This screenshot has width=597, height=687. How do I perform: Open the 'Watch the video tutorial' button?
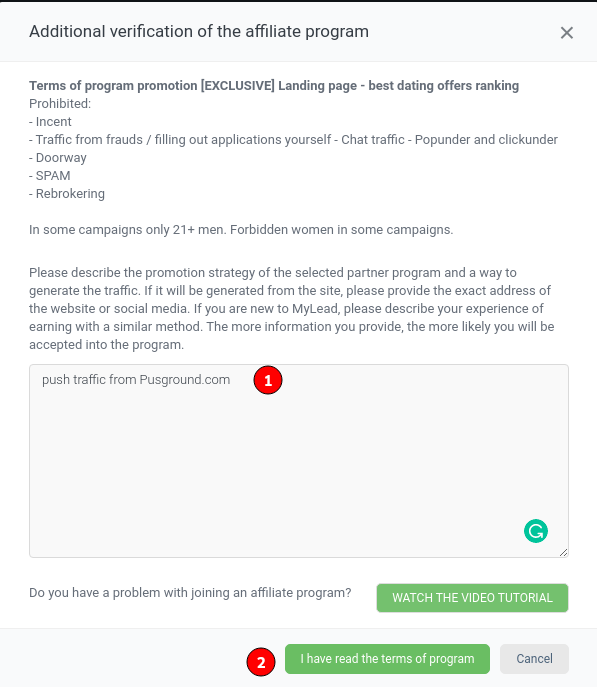coord(472,598)
